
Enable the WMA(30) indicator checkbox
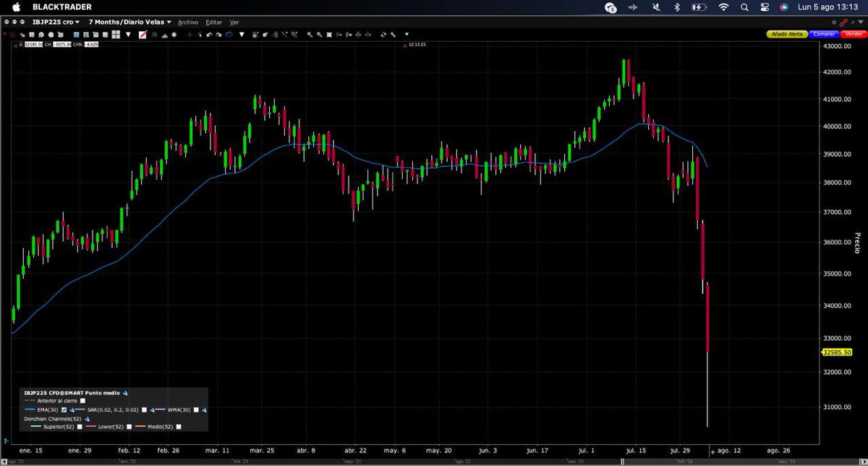(195, 410)
